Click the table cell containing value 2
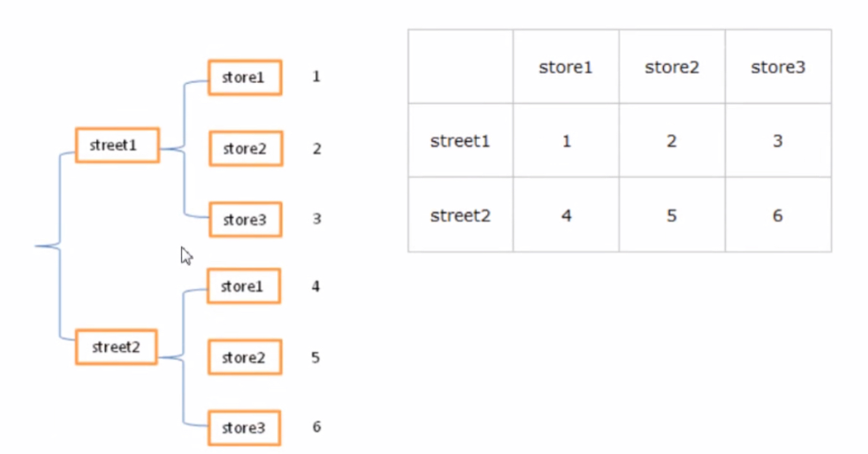The image size is (868, 454). coord(672,141)
